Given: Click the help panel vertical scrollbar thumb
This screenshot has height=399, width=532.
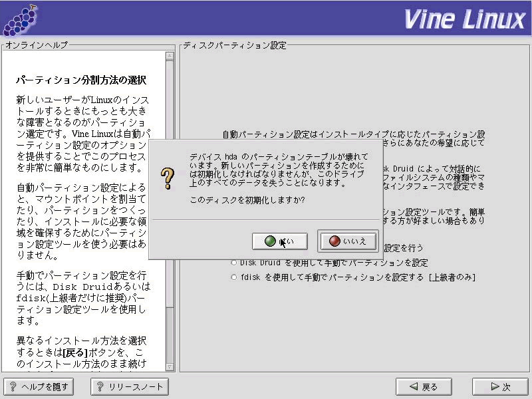Looking at the screenshot, I should [170, 184].
